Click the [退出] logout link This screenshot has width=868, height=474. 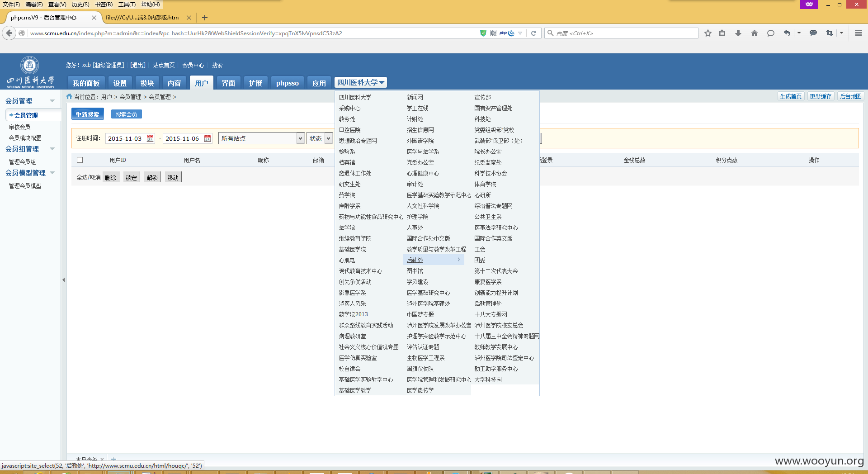[138, 65]
